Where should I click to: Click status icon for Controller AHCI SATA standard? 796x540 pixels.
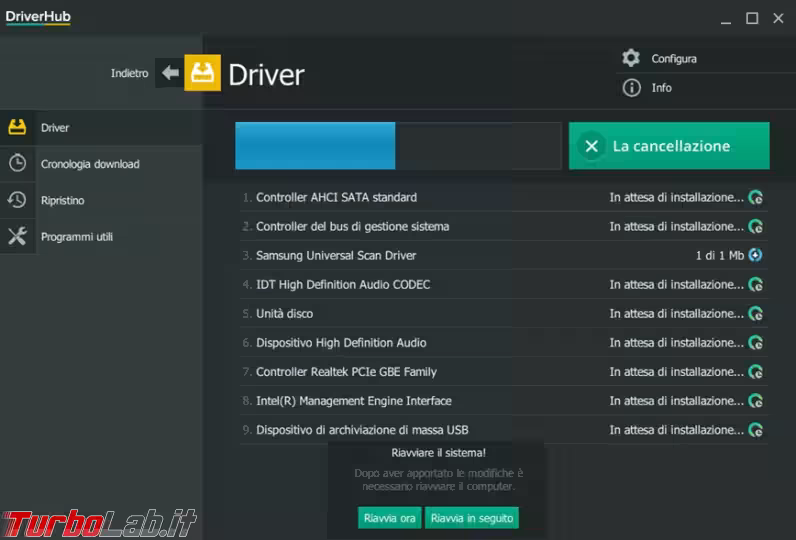click(x=755, y=197)
